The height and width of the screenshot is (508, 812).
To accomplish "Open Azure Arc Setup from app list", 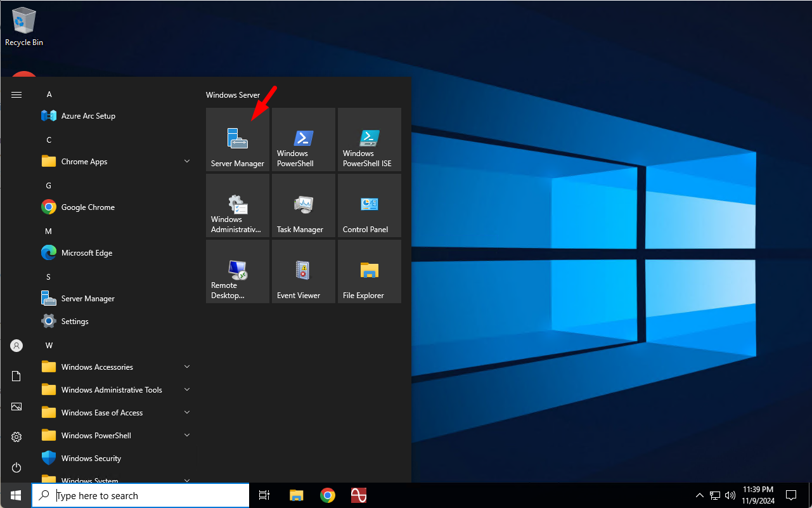I will click(117, 116).
